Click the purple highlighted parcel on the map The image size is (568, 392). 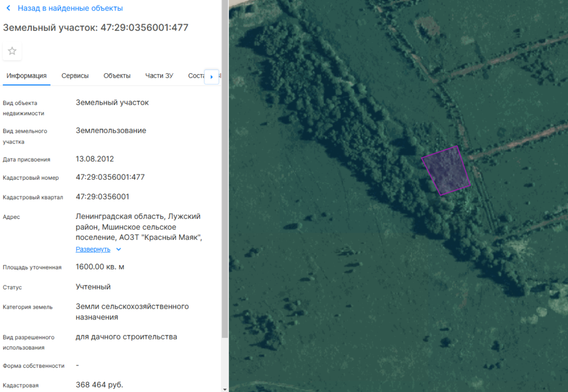446,170
